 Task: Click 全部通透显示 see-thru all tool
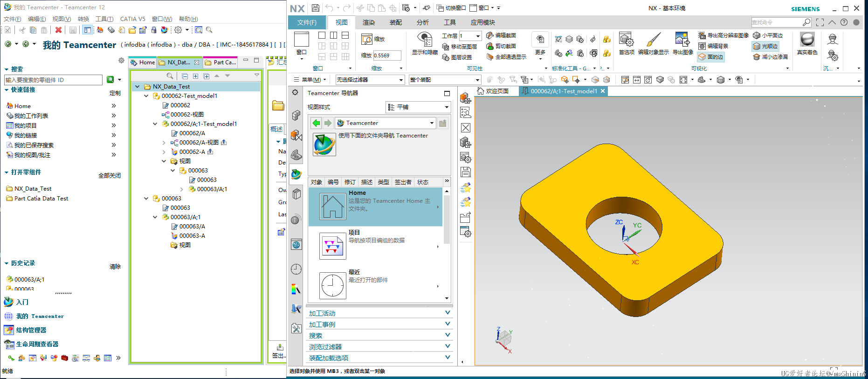click(506, 57)
